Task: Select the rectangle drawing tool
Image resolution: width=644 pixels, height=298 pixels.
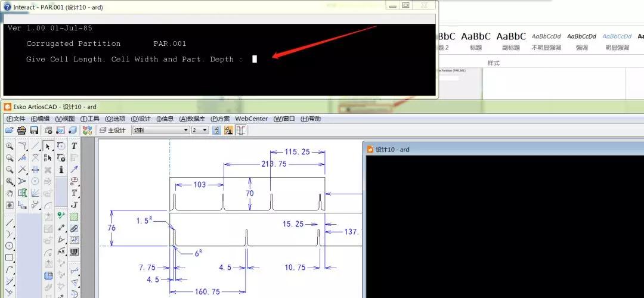Action: click(x=10, y=258)
